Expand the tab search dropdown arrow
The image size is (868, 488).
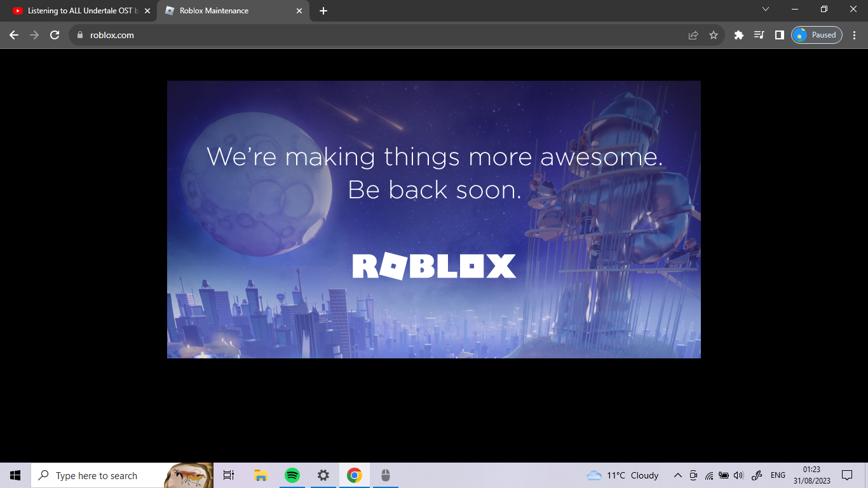tap(766, 10)
